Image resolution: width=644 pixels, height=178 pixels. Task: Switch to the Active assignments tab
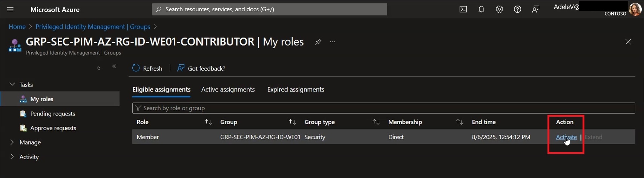[x=228, y=90]
